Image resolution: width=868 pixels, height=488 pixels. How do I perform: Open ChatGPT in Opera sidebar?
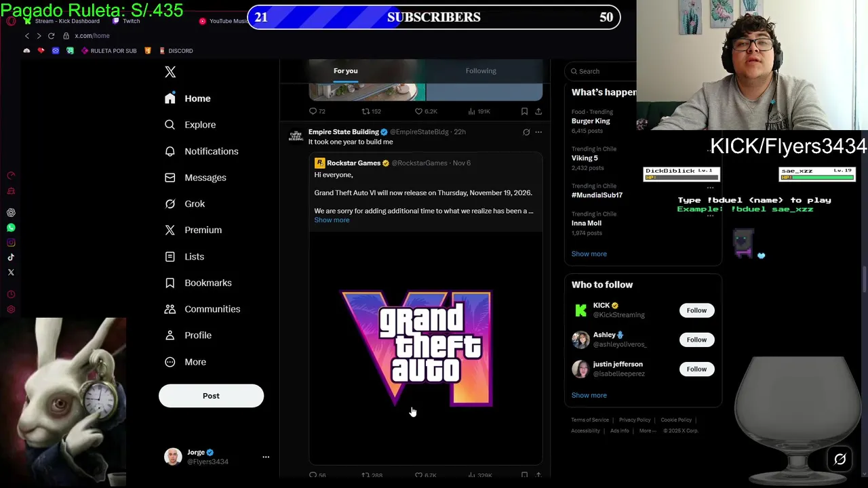[11, 213]
